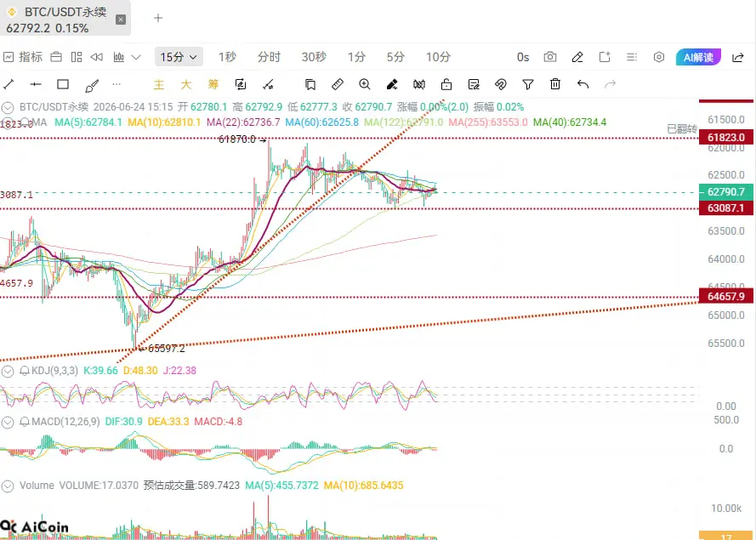Screen dimensions: 756x540
Task: Select the highlighter marker pen tool
Action: (392, 85)
